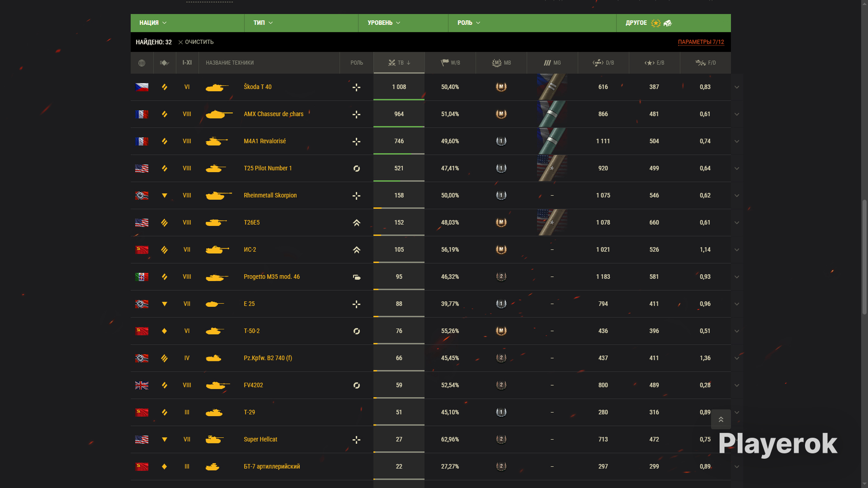Click the Škoda T 40 role icon
This screenshot has width=868, height=488.
(356, 87)
